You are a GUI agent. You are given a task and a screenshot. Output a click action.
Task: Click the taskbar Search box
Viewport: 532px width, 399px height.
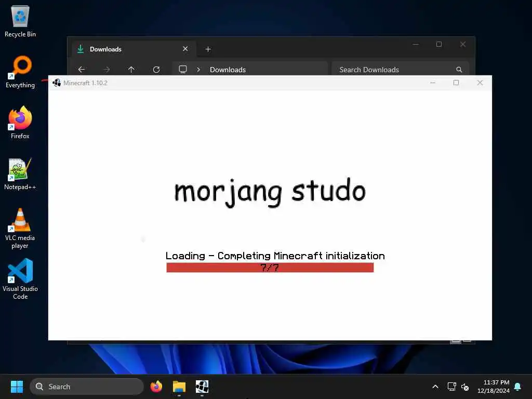click(87, 387)
